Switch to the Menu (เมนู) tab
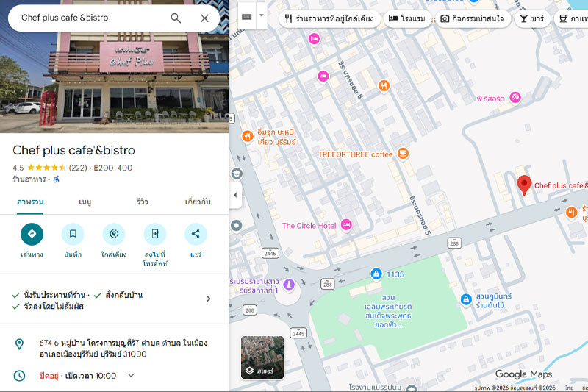Image resolution: width=588 pixels, height=392 pixels. click(x=85, y=202)
